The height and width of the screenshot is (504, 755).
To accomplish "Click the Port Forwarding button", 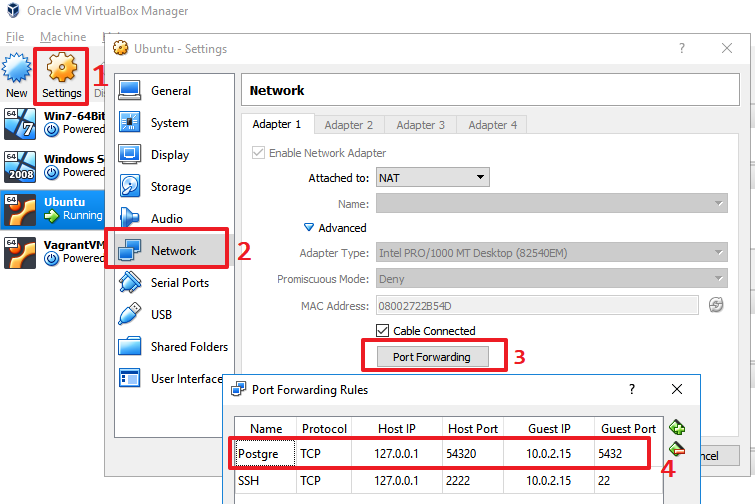I will tap(432, 357).
